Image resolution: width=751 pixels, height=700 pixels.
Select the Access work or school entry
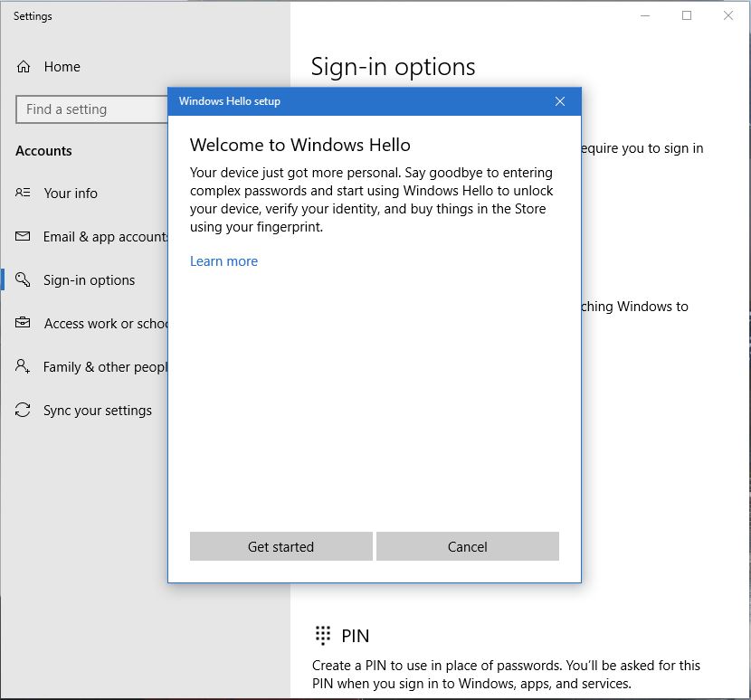(100, 323)
